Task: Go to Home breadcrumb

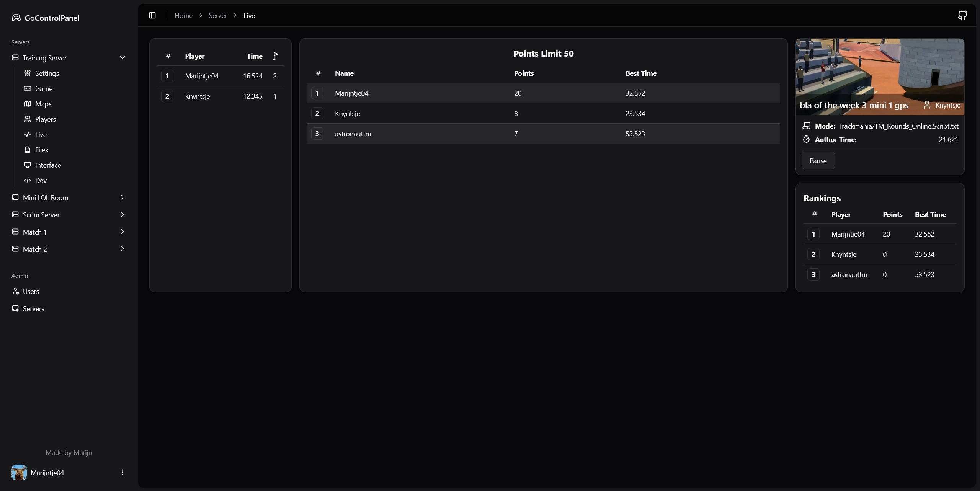Action: tap(183, 15)
